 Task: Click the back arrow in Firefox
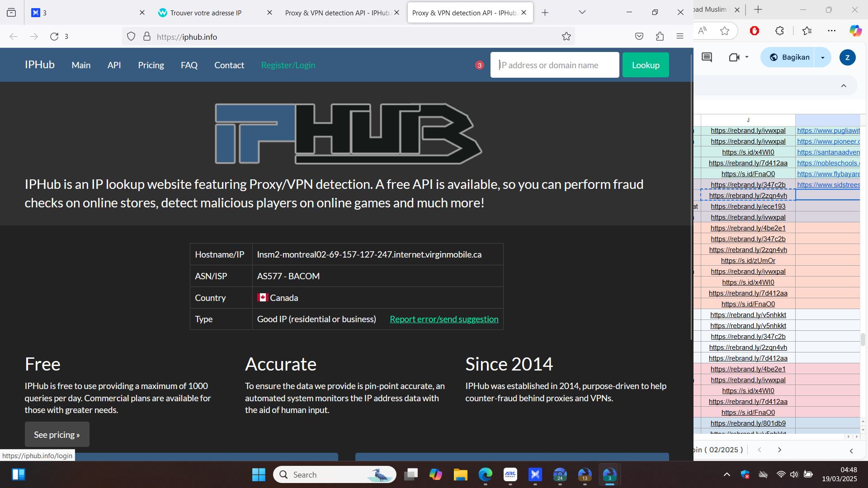pyautogui.click(x=14, y=37)
